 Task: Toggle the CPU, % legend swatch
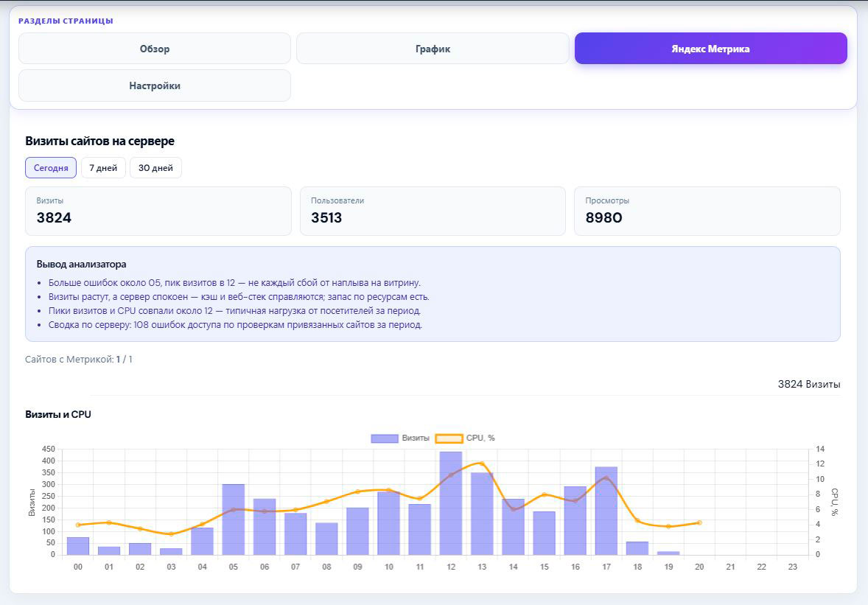click(x=449, y=438)
